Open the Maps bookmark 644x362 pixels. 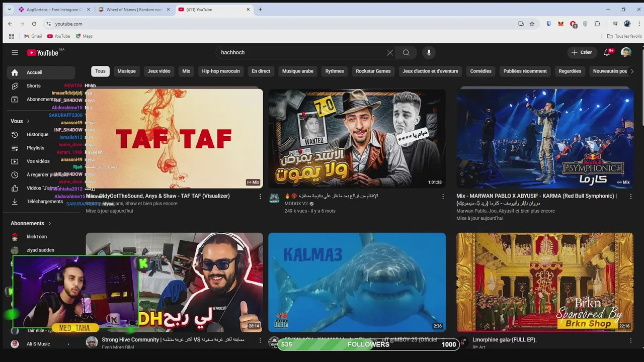(x=84, y=36)
